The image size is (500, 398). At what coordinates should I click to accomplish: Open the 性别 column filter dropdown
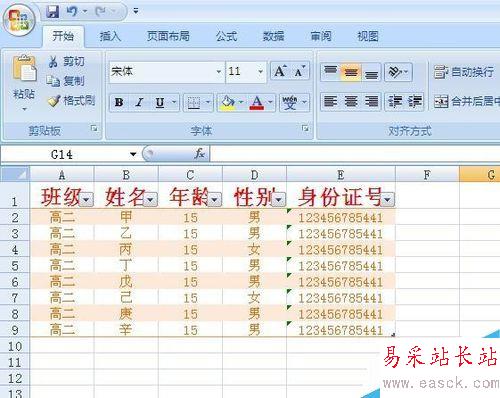(x=279, y=199)
